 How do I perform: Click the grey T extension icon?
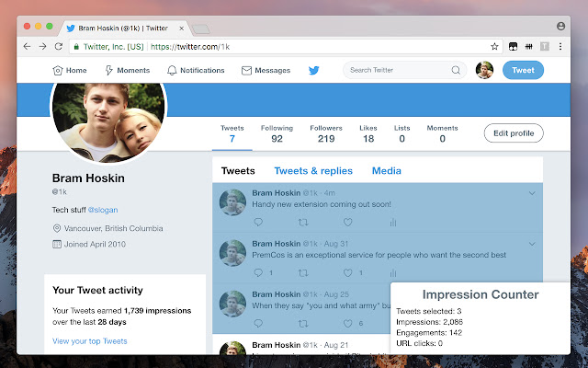545,46
